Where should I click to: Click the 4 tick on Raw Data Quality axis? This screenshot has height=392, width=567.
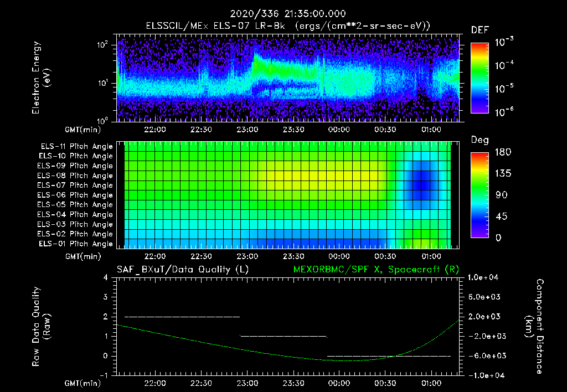point(106,277)
